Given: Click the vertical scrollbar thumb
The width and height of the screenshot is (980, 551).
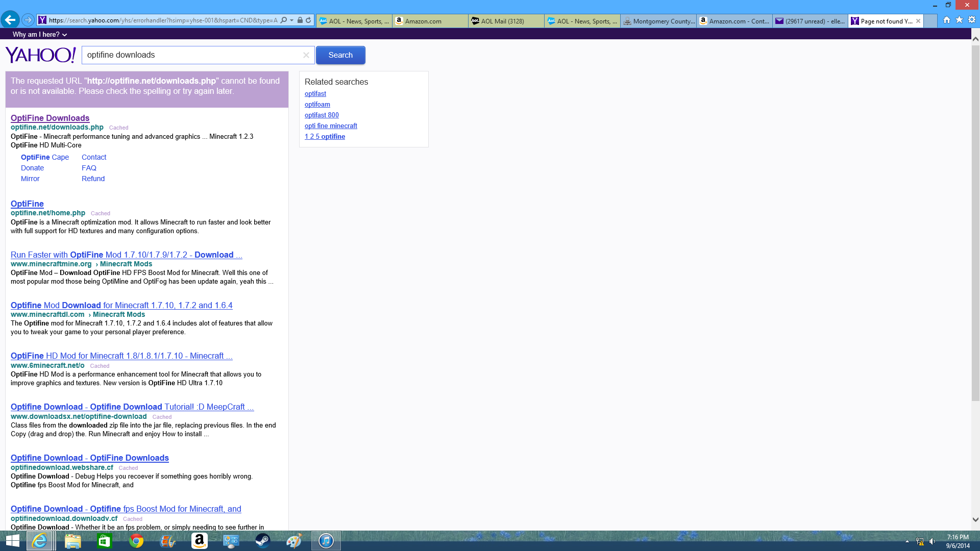Looking at the screenshot, I should [975, 223].
